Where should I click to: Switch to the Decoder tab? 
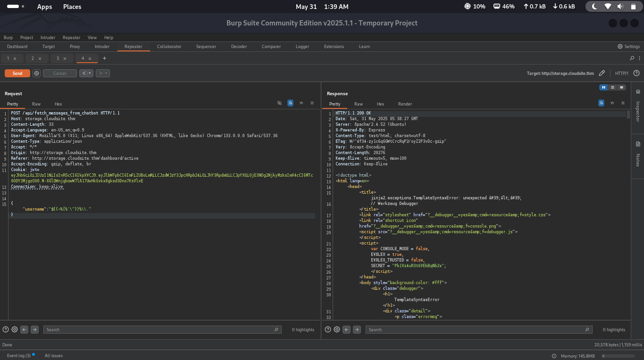pos(239,47)
